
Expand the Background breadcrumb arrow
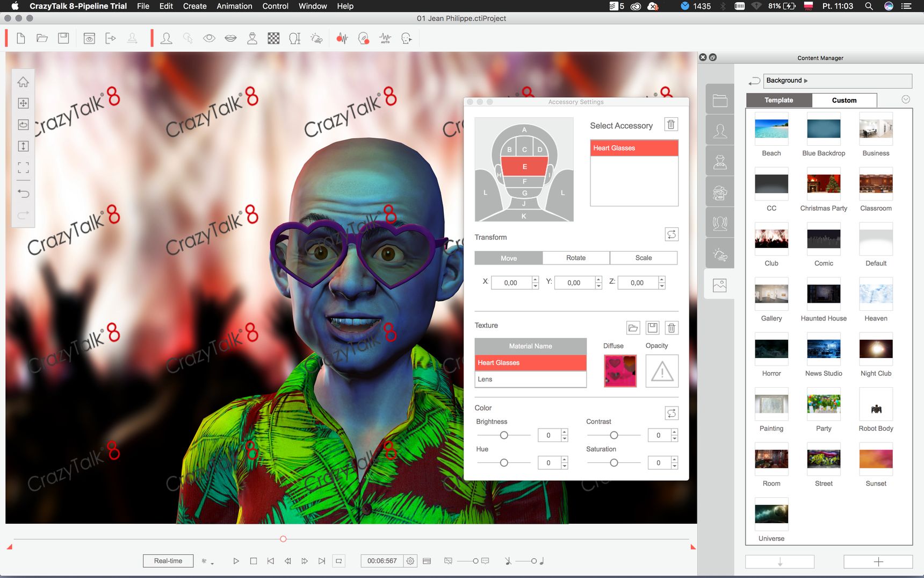pos(806,81)
